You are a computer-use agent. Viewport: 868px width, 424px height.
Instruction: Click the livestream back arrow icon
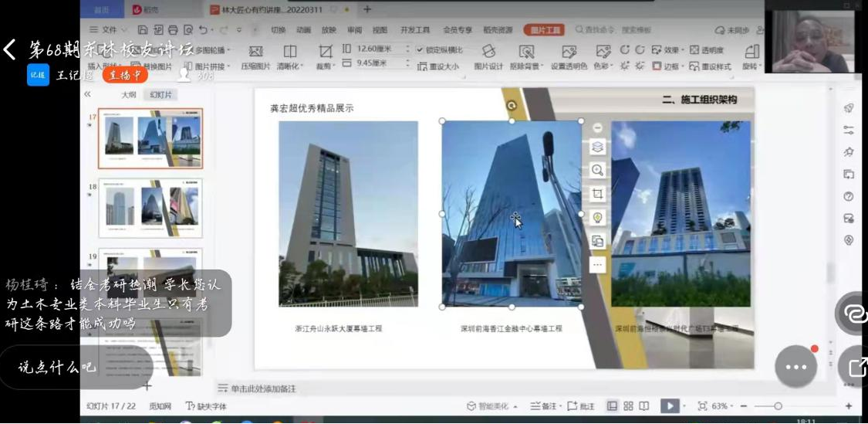point(9,50)
